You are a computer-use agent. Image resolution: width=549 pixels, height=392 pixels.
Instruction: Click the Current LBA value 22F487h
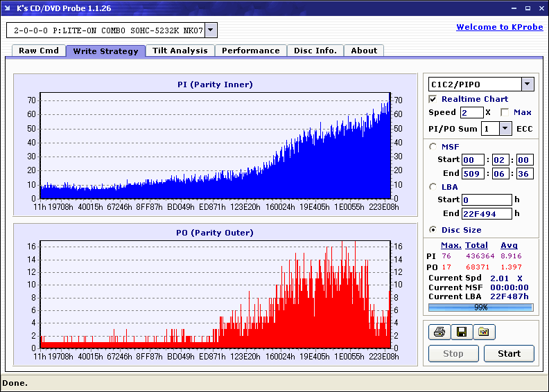click(x=509, y=296)
